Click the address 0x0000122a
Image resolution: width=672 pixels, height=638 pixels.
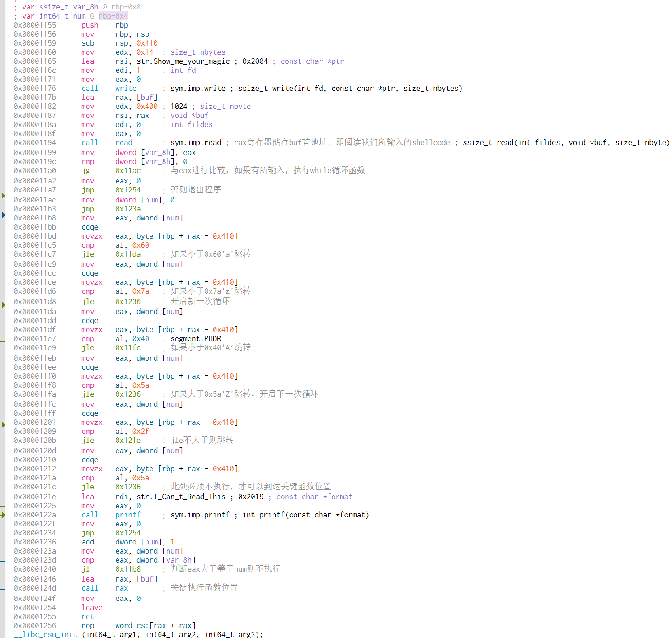35,515
